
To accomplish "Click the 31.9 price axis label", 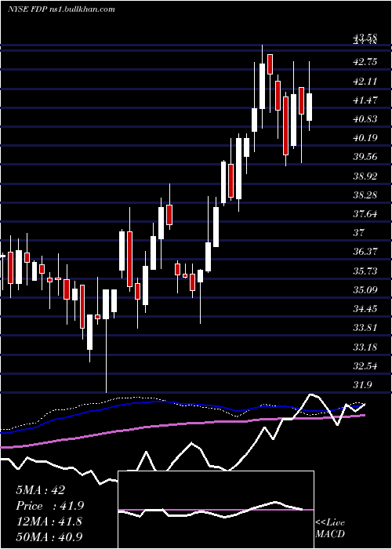I will (363, 385).
